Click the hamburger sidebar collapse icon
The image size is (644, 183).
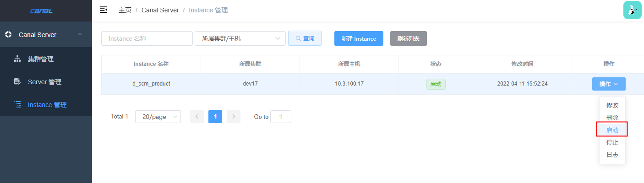tap(104, 10)
